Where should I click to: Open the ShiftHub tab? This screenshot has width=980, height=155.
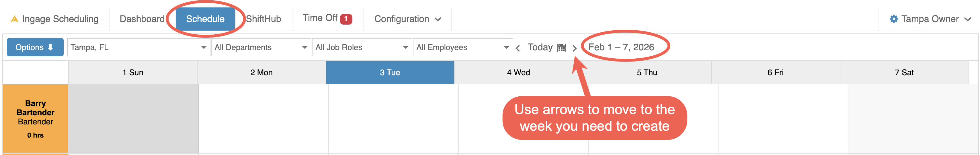tap(263, 19)
